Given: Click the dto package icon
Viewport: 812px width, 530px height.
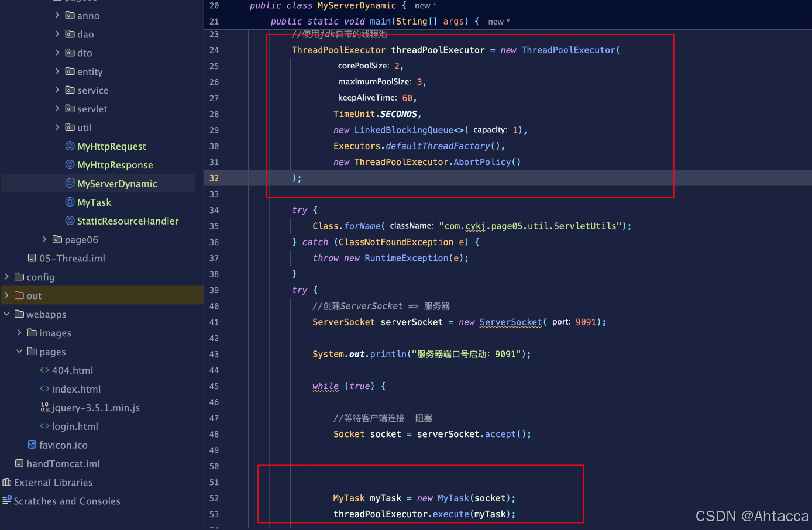Looking at the screenshot, I should [70, 53].
